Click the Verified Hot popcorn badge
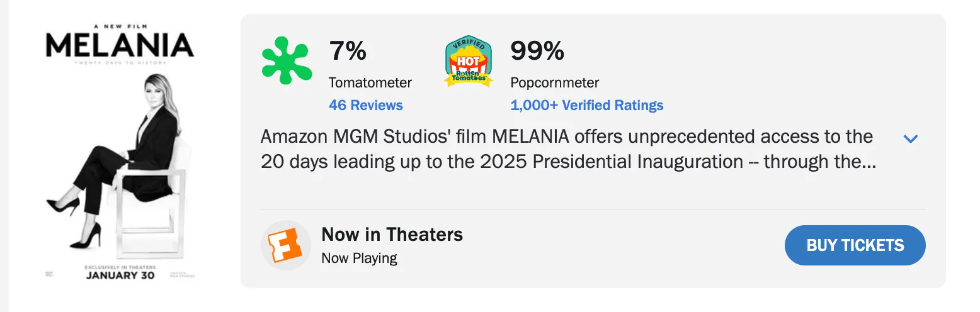This screenshot has height=312, width=980. (x=469, y=62)
